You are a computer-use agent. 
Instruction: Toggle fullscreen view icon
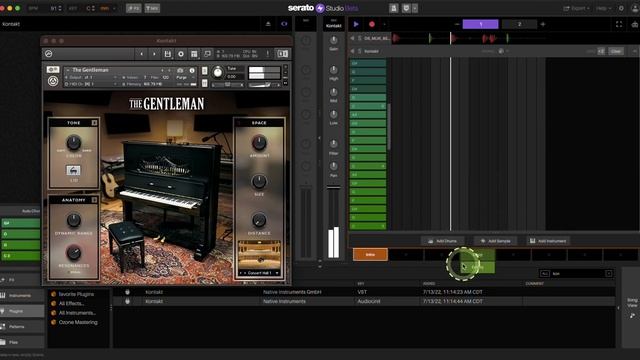tap(619, 24)
